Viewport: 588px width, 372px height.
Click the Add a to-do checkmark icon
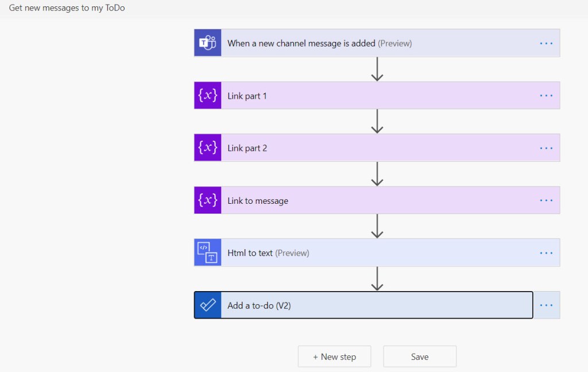(207, 305)
